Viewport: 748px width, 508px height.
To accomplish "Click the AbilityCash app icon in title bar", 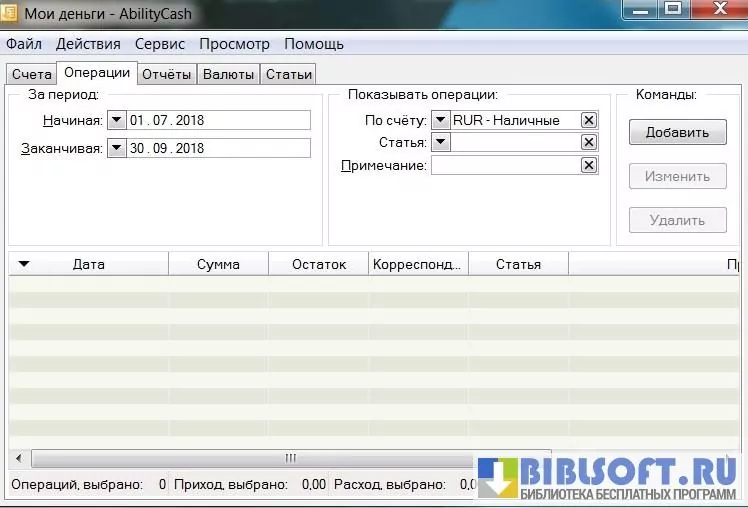I will [x=10, y=14].
